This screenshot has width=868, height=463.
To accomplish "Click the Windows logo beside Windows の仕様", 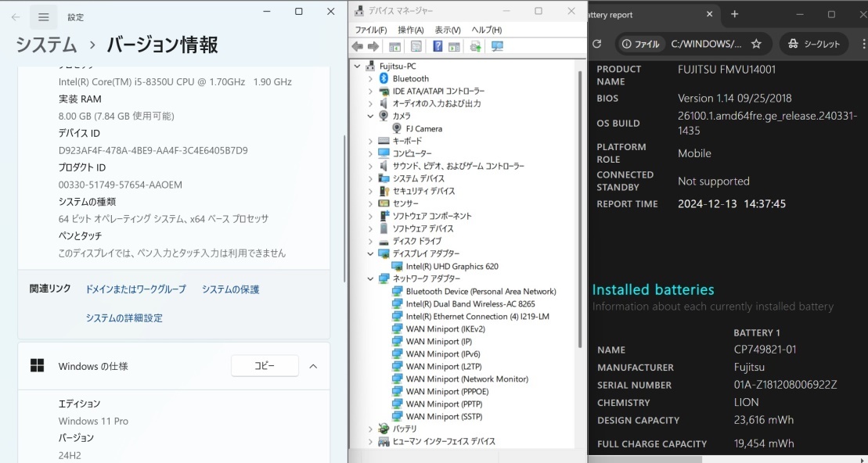I will click(x=37, y=366).
